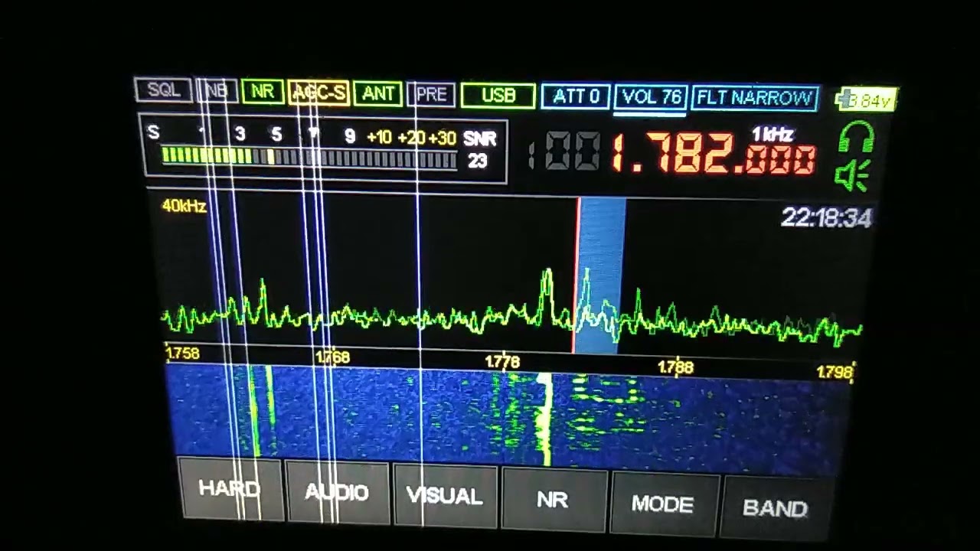Change the USB mode indicator
The height and width of the screenshot is (551, 980).
(498, 95)
